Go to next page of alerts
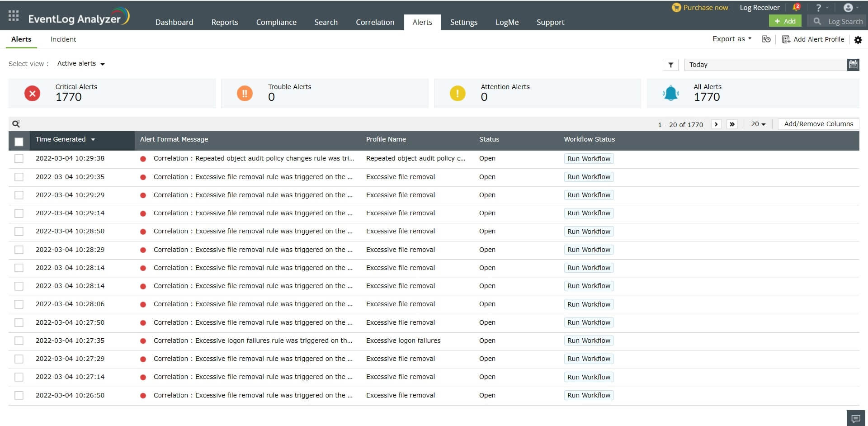The image size is (868, 426). click(x=716, y=124)
